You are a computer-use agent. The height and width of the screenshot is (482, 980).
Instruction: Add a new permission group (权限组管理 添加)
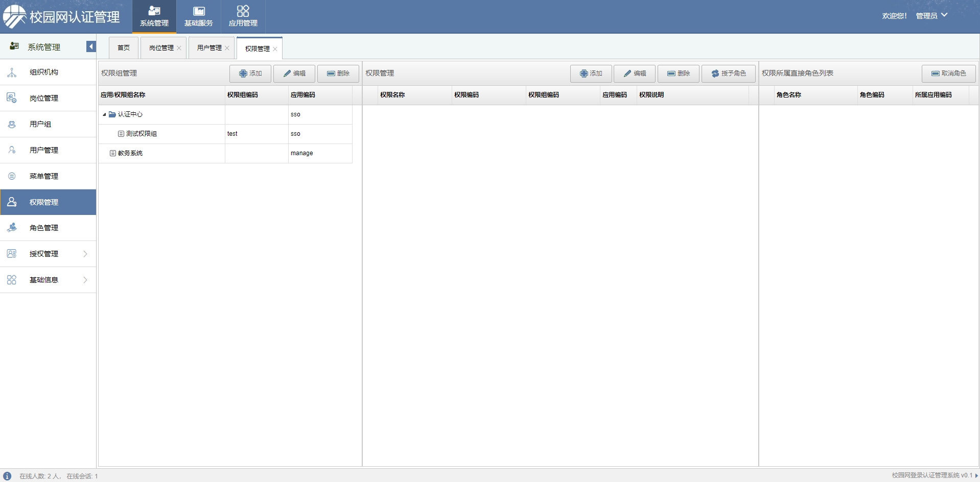pos(250,74)
